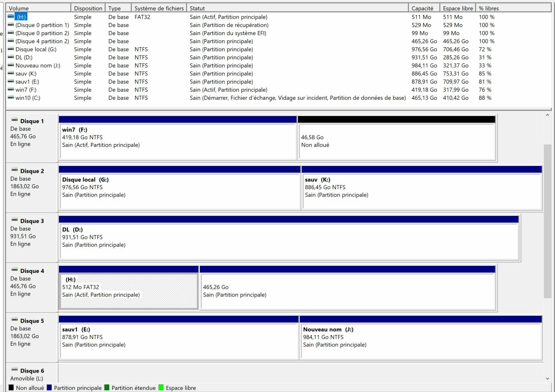Image resolution: width=555 pixels, height=392 pixels.
Task: Select the drive icon next to Disque local (G:)
Action: [x=11, y=49]
